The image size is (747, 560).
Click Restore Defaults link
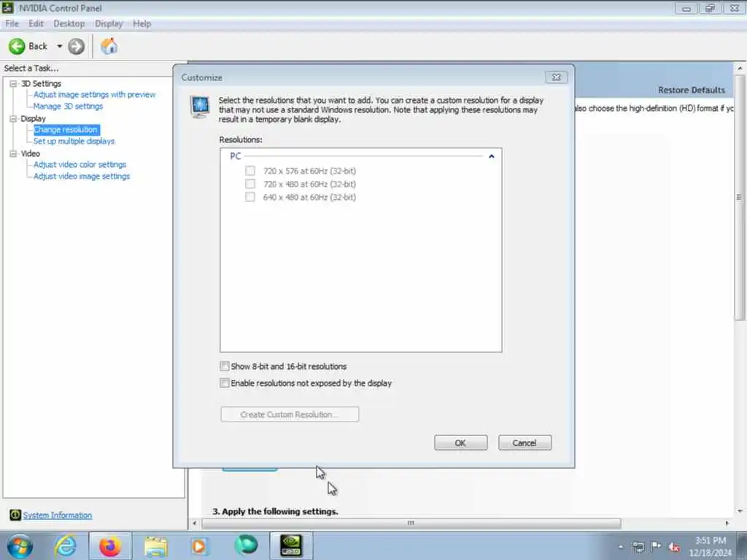692,90
